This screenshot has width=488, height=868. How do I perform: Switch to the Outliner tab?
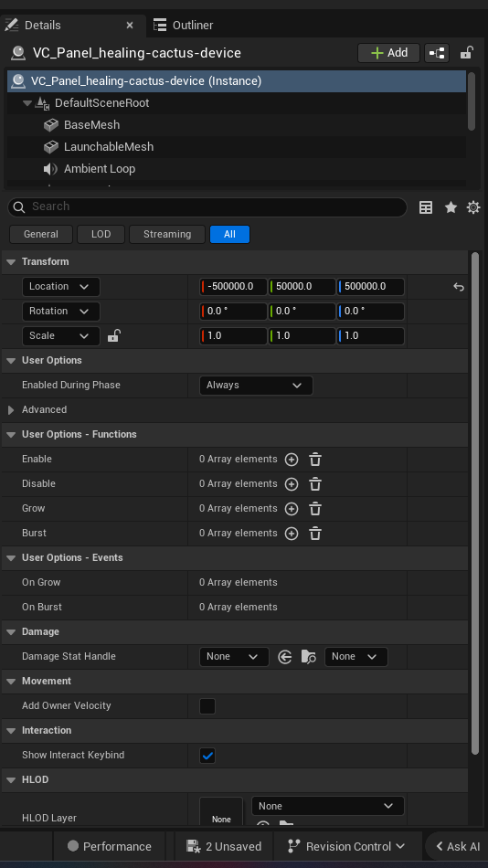[183, 25]
